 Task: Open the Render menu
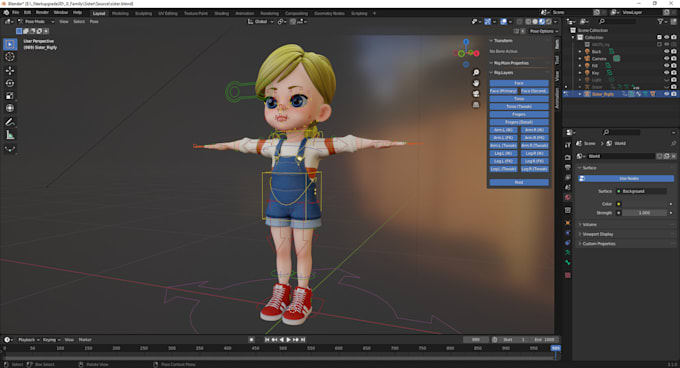[42, 13]
